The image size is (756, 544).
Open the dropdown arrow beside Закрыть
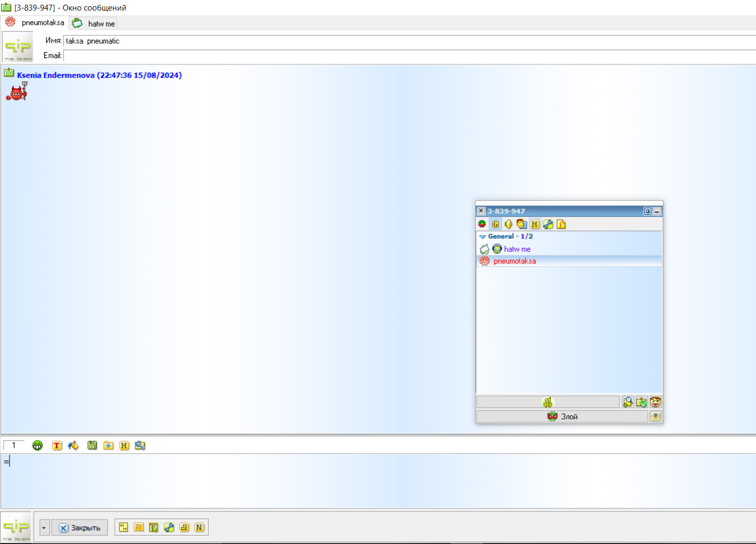(44, 528)
